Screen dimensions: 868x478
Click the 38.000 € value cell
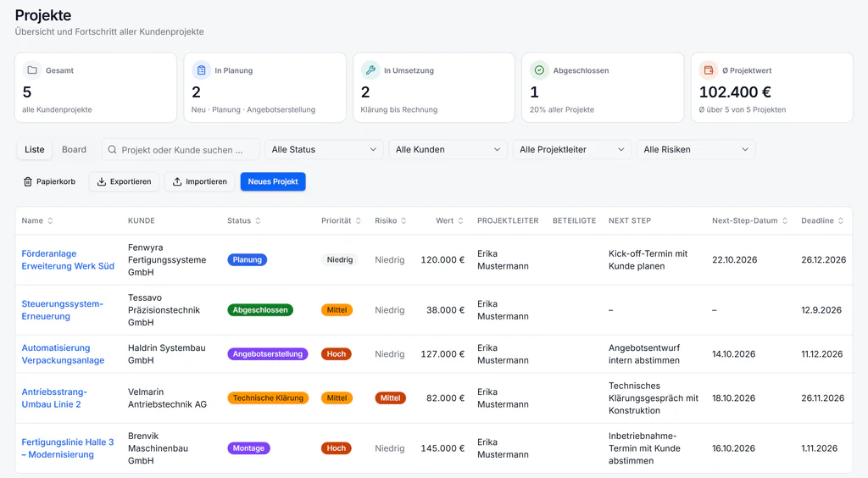[445, 310]
